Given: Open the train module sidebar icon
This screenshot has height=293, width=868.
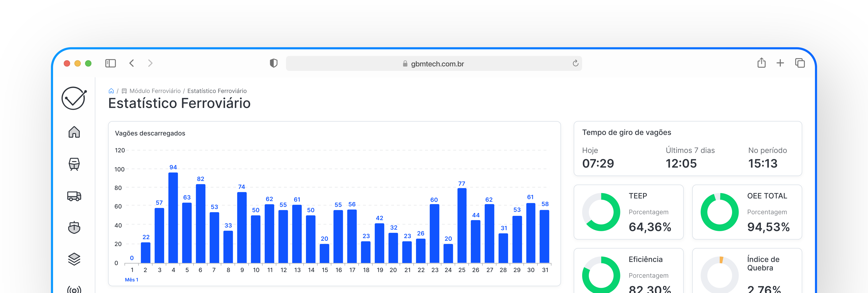Looking at the screenshot, I should click(x=74, y=164).
